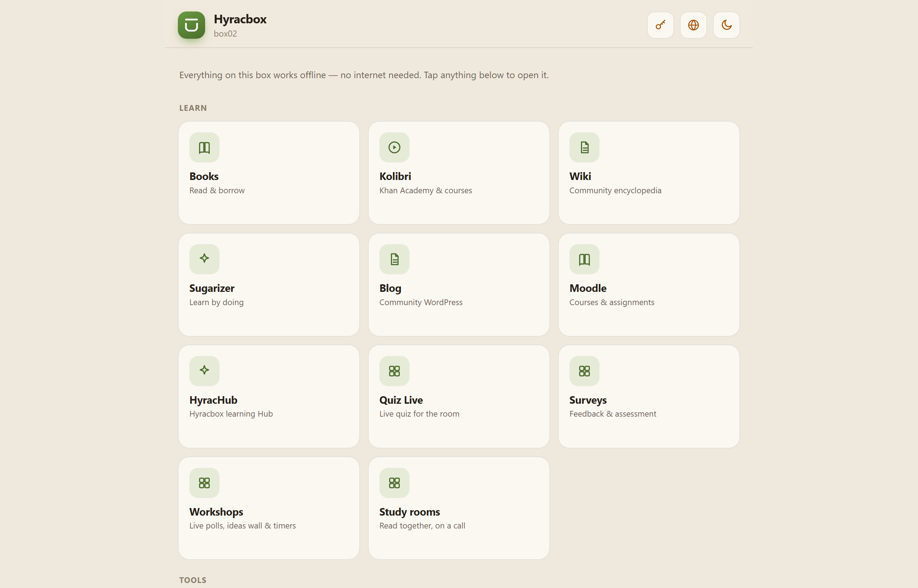
Task: Click 'Read together, on a call' text
Action: click(422, 525)
